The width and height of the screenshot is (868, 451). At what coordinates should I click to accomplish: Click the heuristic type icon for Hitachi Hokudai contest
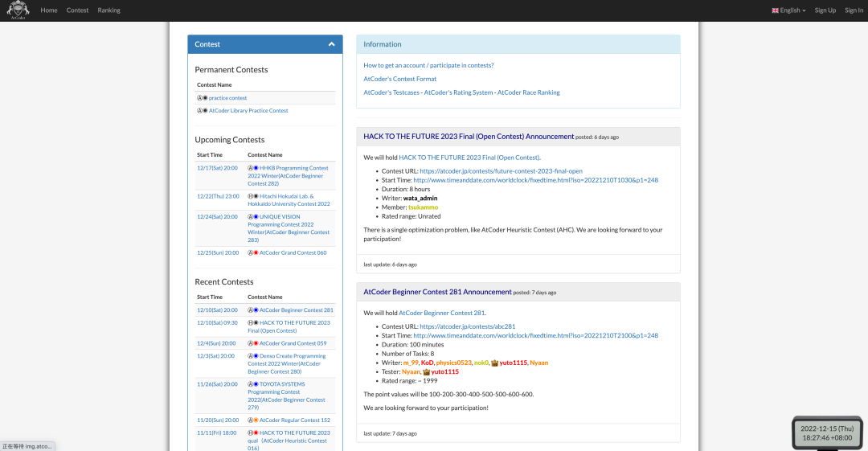tap(250, 196)
